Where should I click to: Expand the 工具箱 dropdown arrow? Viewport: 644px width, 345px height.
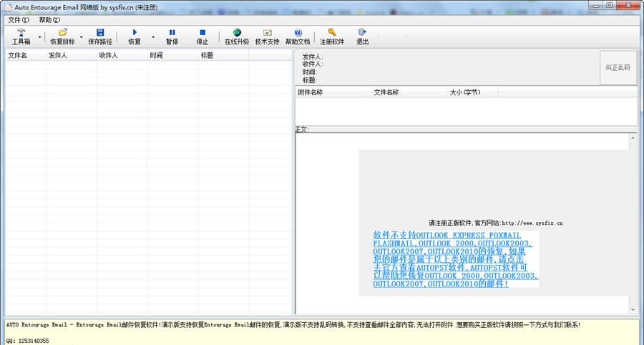(40, 37)
